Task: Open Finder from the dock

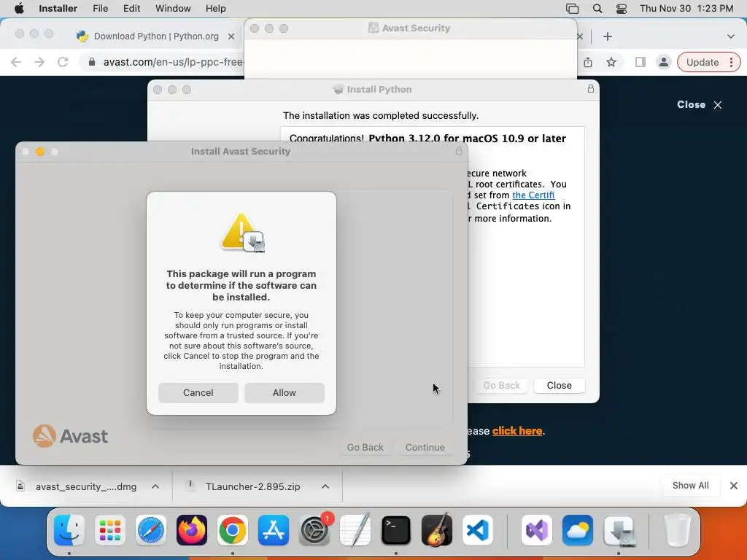Action: (69, 530)
